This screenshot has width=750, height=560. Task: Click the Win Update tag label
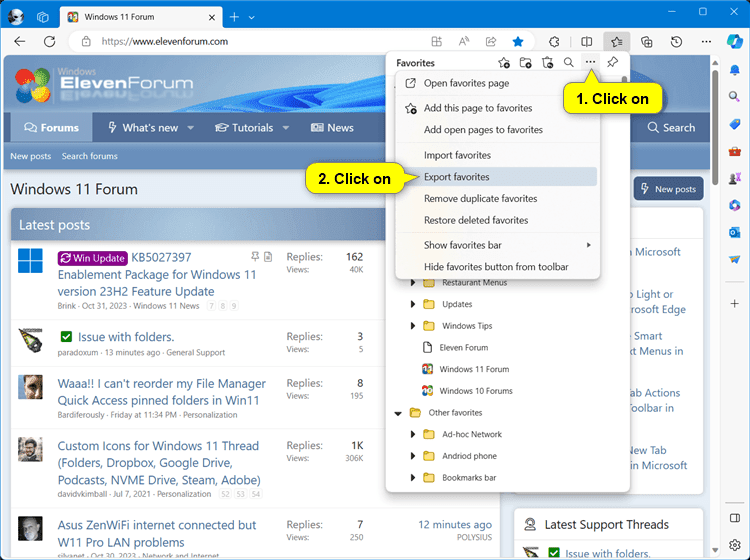pyautogui.click(x=93, y=258)
